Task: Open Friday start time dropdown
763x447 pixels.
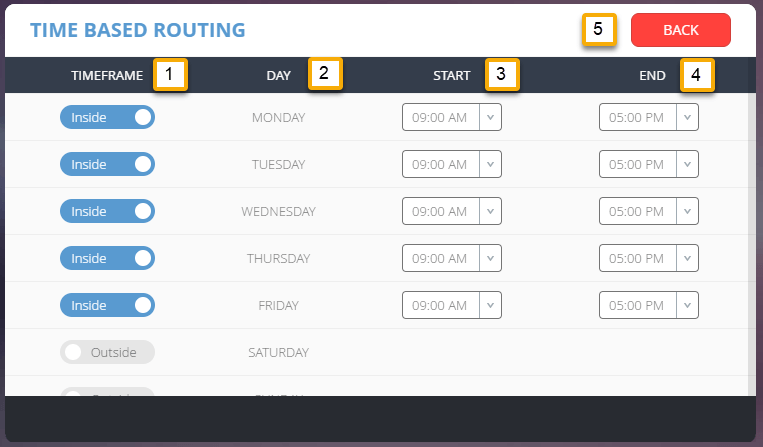Action: [490, 305]
